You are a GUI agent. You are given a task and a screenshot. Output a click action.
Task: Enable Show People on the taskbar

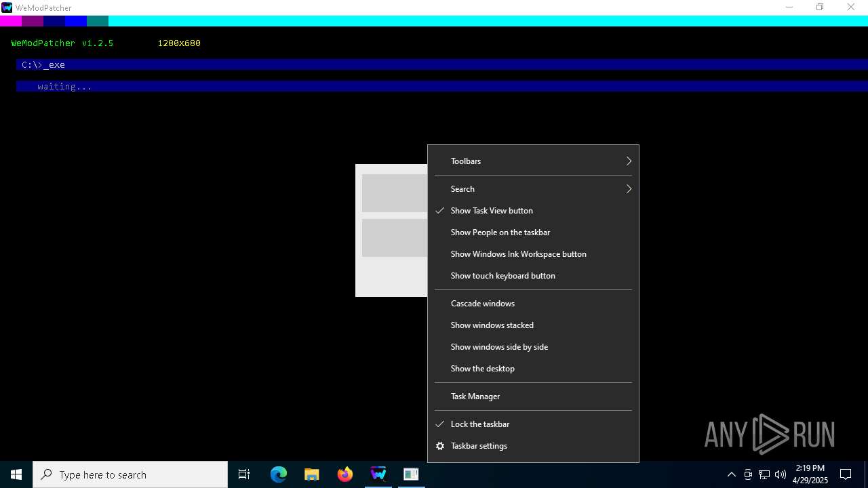click(533, 232)
